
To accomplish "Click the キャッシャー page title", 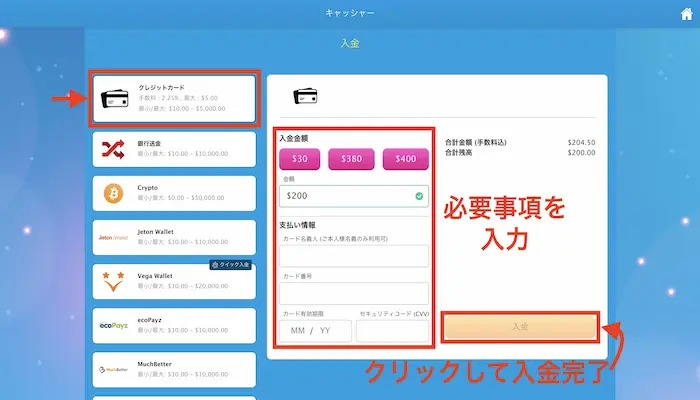I will click(350, 13).
